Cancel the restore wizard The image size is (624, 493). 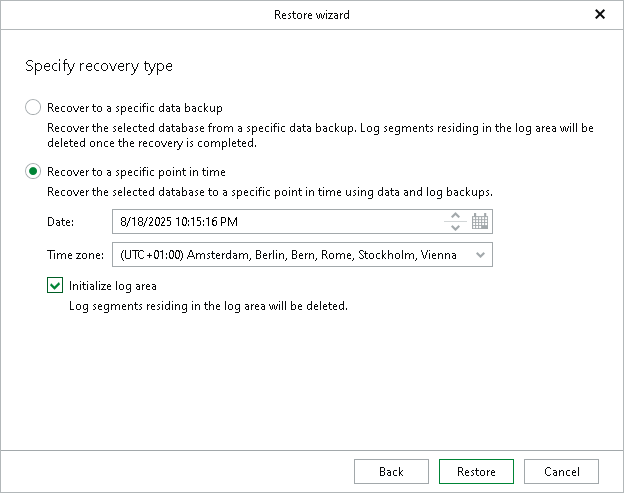tap(561, 472)
